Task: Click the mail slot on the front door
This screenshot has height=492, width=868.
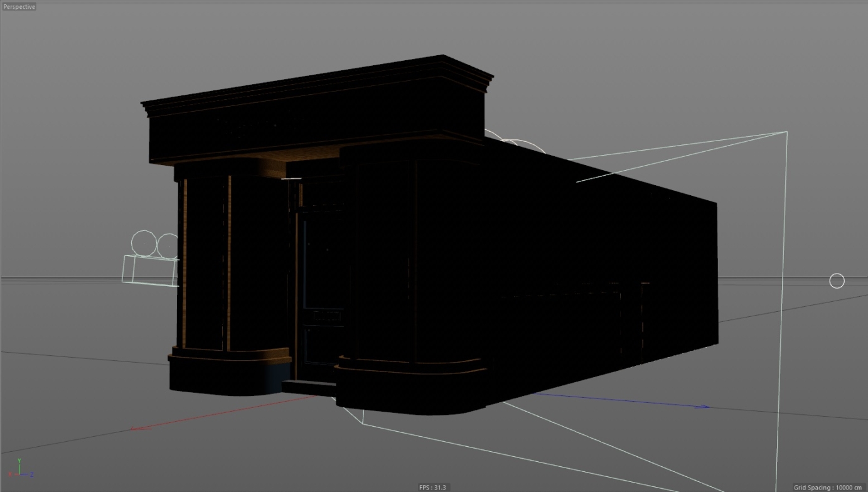Action: coord(326,318)
